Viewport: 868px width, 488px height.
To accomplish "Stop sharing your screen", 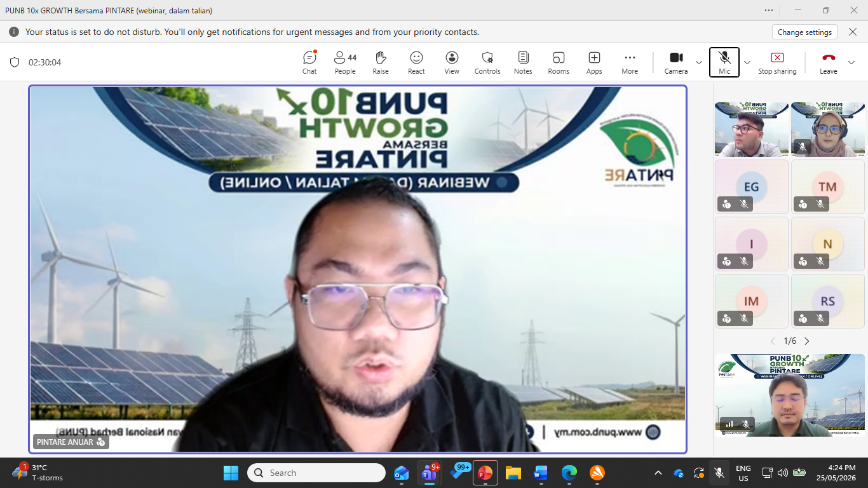I will (x=777, y=62).
